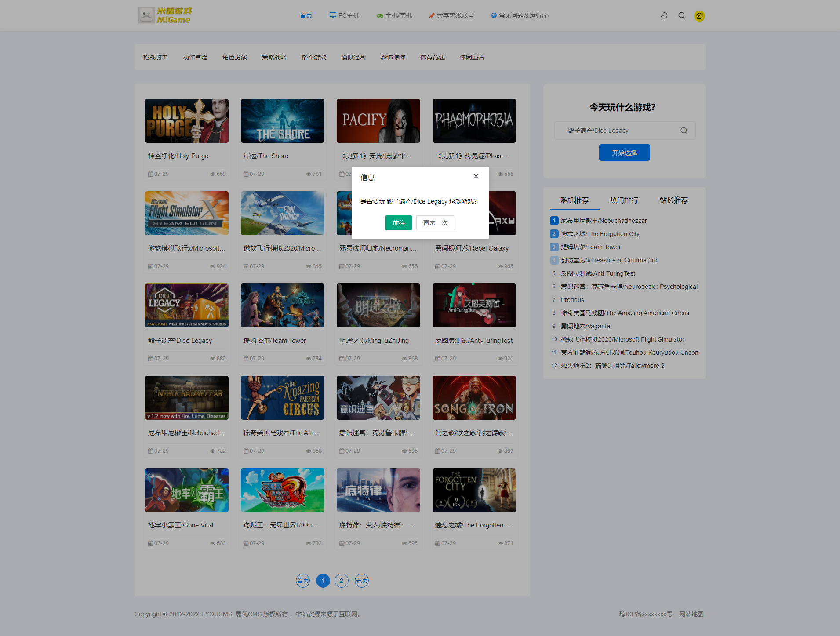The width and height of the screenshot is (840, 636).
Task: Switch to the 随机推荐 tab
Action: (x=575, y=200)
